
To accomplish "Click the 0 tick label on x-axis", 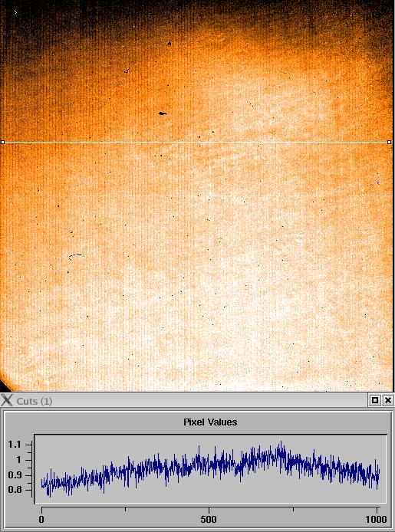I will point(41,519).
